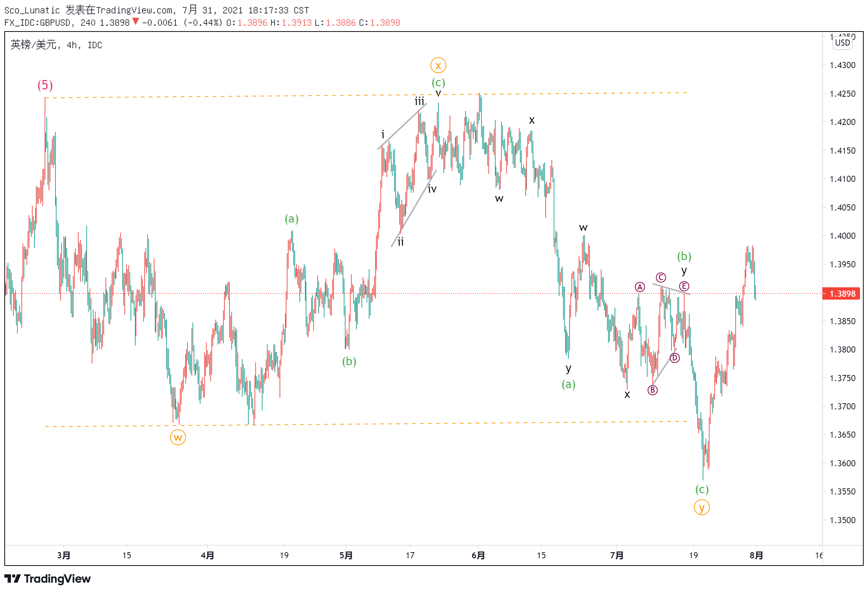The height and width of the screenshot is (592, 868).
Task: Click the TradingView logo below the chart
Action: (47, 579)
